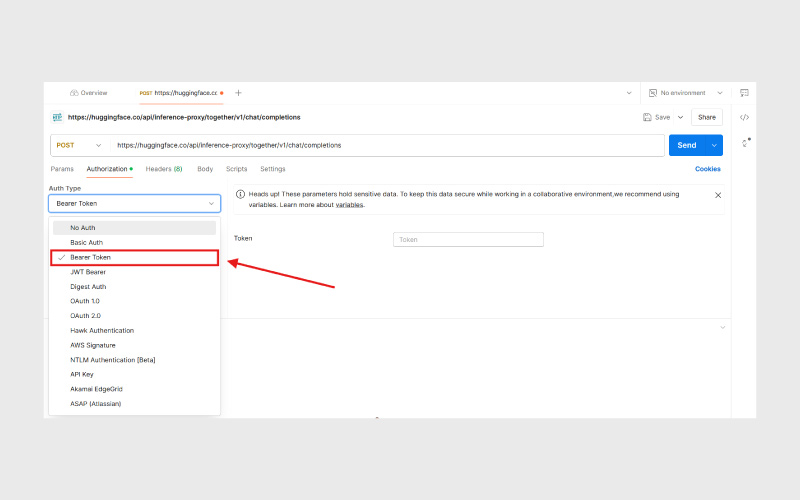Viewport: 800px width, 500px height.
Task: Switch to the Params tab
Action: coord(62,169)
